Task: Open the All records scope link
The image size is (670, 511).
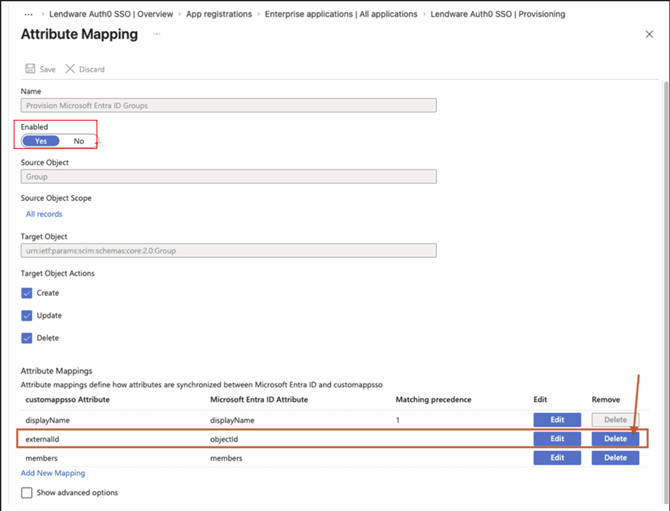Action: coord(44,214)
